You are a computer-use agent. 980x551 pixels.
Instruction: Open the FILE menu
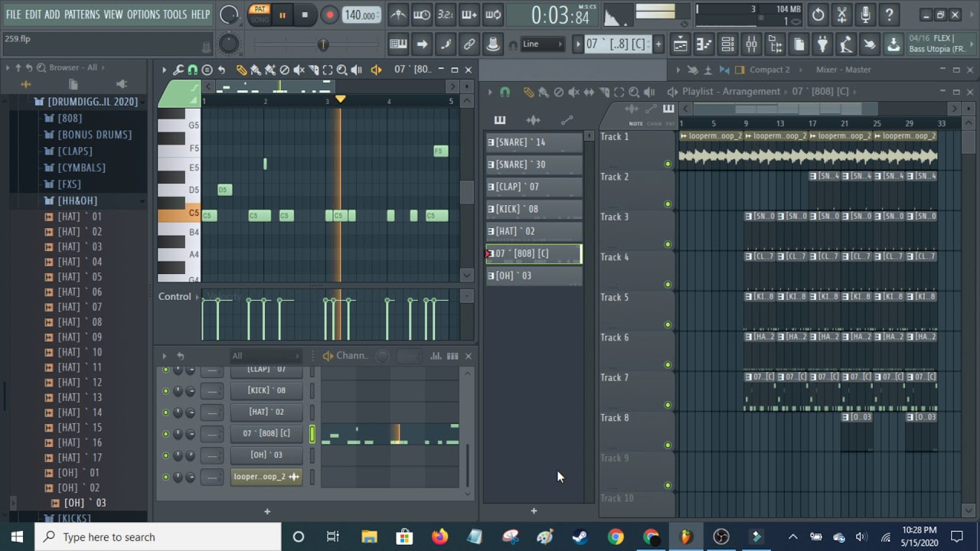pos(14,15)
